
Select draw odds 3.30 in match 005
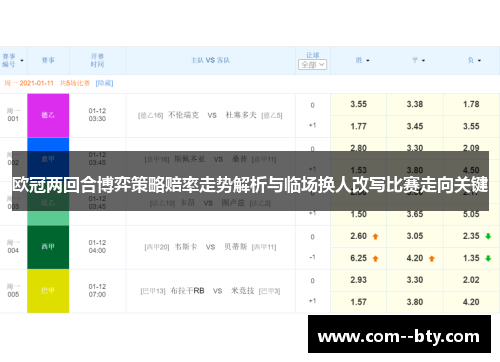click(415, 280)
